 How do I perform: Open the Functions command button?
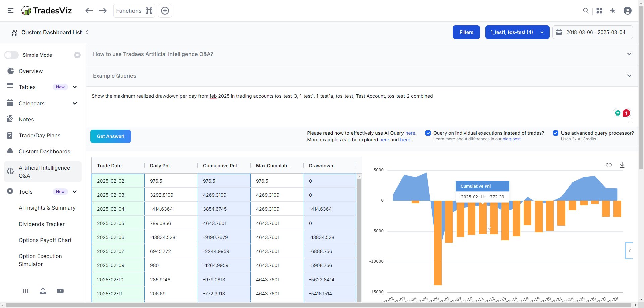[x=134, y=11]
